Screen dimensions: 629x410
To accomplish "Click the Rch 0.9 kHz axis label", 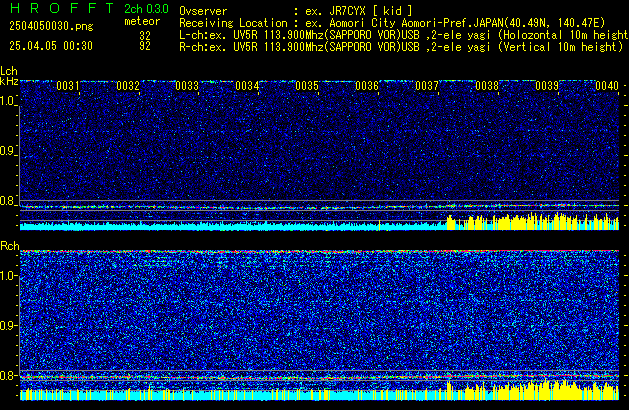I will pyautogui.click(x=8, y=325).
